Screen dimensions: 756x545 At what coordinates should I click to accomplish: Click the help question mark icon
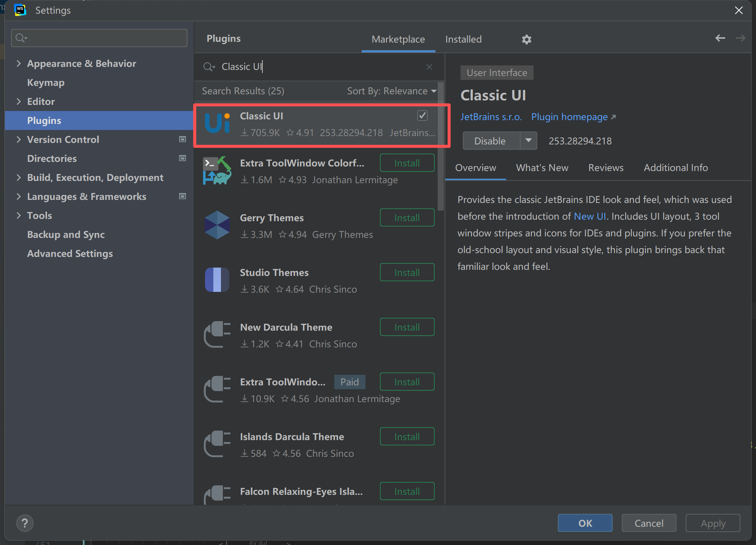pos(25,523)
